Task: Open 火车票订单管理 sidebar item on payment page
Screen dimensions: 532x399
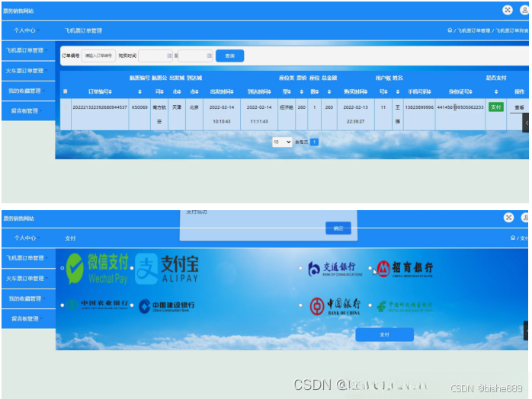Action: pos(28,279)
